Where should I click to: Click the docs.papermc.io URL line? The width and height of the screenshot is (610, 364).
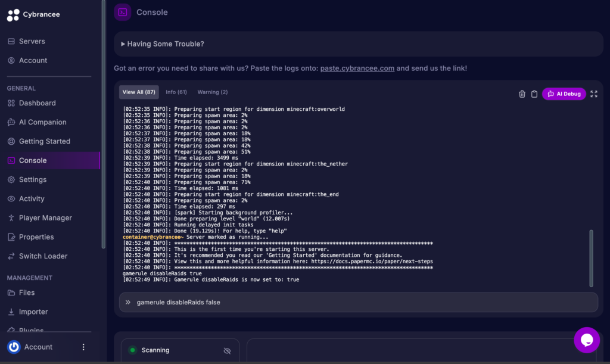[278, 262]
